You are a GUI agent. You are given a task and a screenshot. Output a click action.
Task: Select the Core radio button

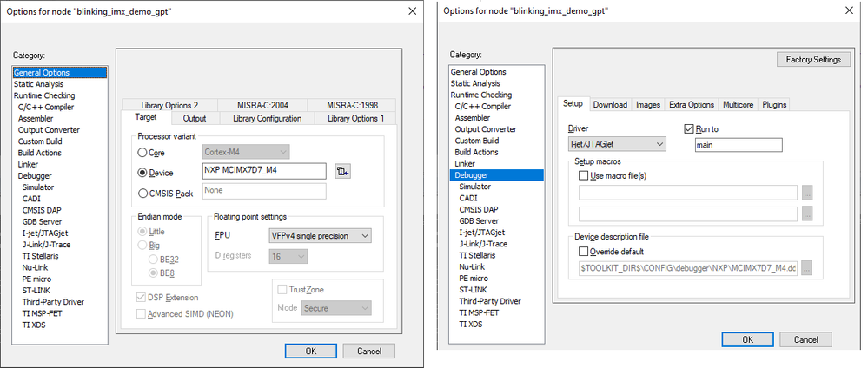pos(143,152)
